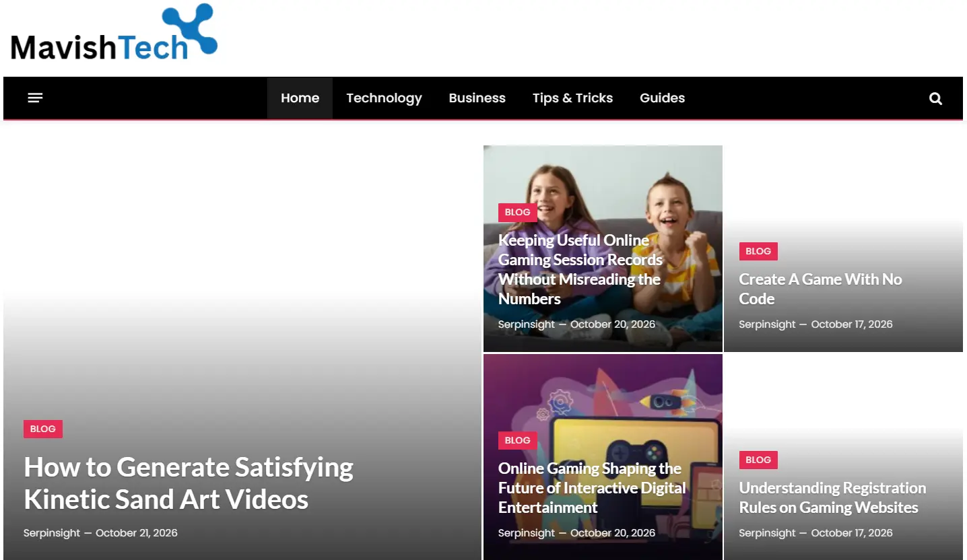Open the Create A Game With No Code article
The width and height of the screenshot is (967, 560).
(820, 289)
